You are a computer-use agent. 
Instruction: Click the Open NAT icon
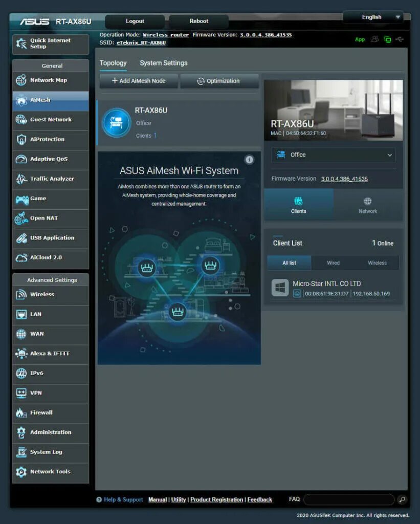21,218
